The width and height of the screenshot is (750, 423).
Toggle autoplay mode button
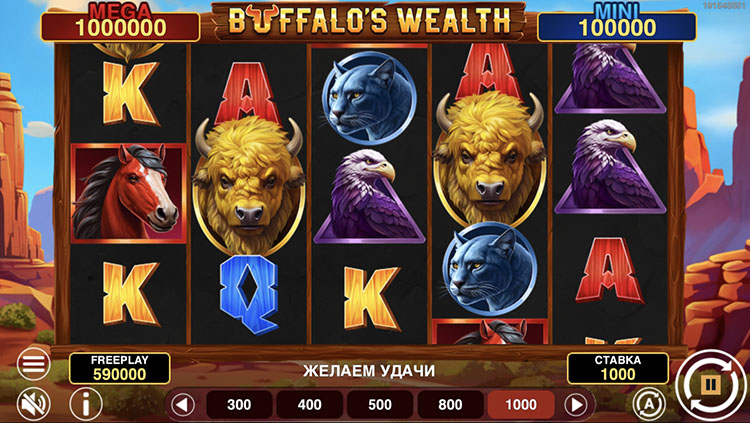coord(649,404)
